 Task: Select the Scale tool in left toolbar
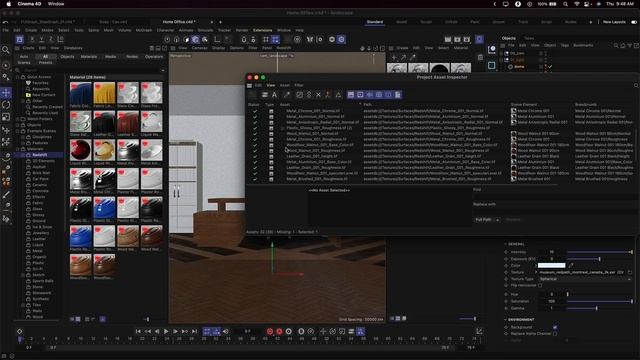(6, 117)
